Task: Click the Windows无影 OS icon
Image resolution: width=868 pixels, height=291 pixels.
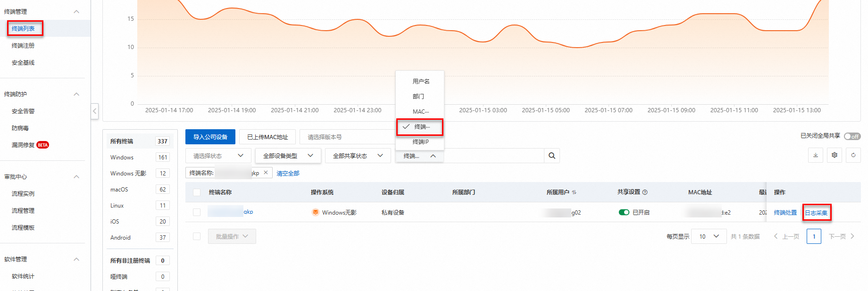Action: coord(316,212)
